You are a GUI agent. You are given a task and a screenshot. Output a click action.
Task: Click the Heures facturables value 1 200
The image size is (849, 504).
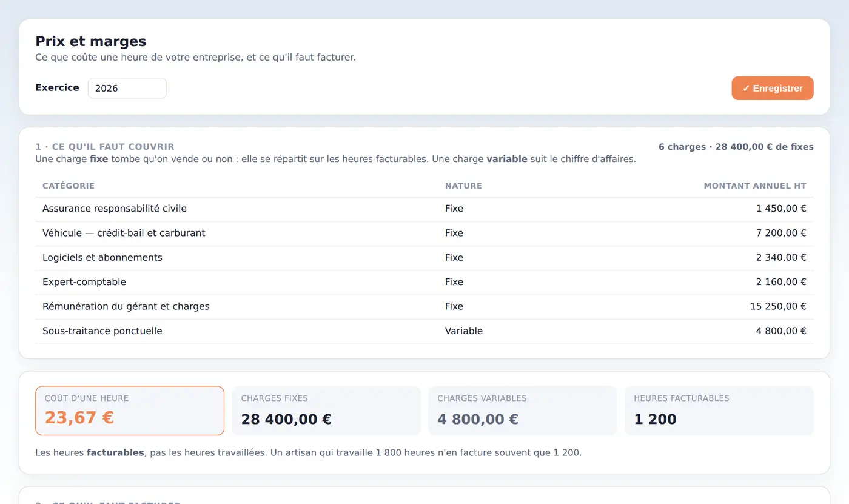point(655,419)
